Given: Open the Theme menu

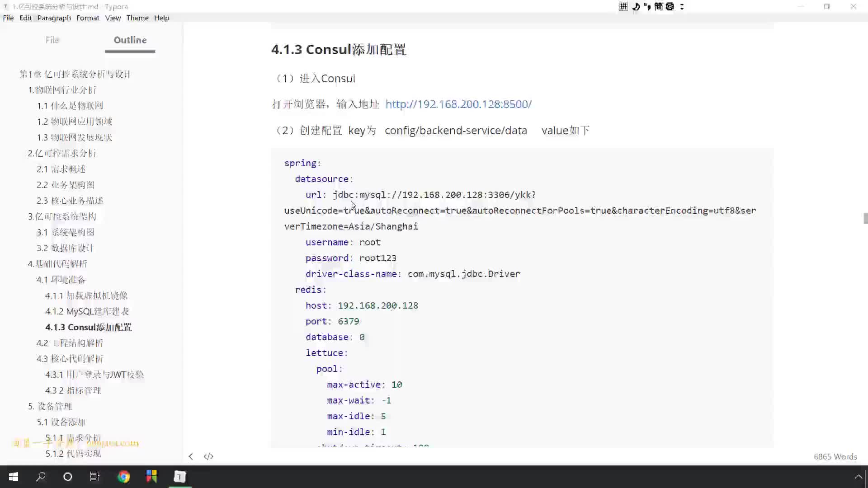Looking at the screenshot, I should coord(137,18).
